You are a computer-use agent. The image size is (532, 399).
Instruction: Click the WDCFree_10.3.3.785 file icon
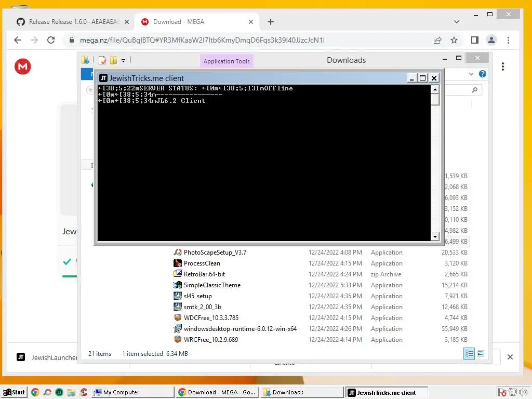(178, 317)
